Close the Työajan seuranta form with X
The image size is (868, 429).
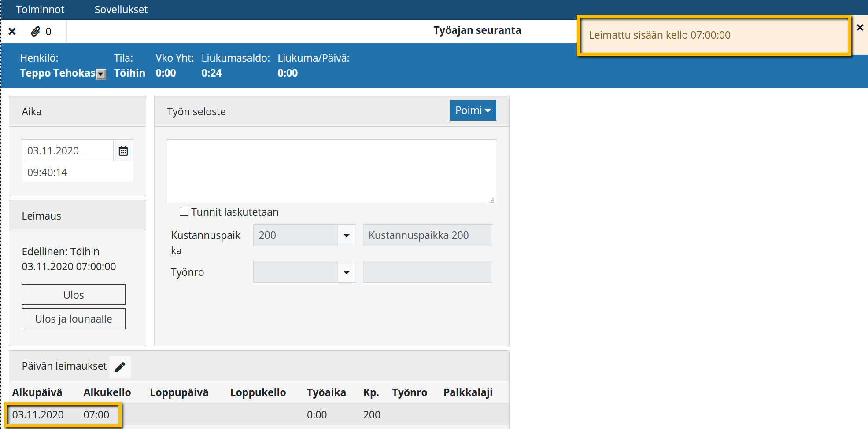point(12,32)
